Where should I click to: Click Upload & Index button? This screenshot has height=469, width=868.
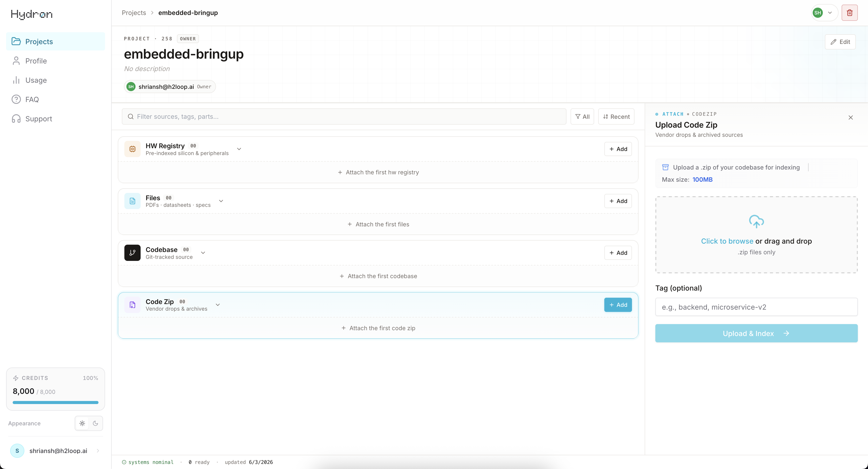coord(756,333)
